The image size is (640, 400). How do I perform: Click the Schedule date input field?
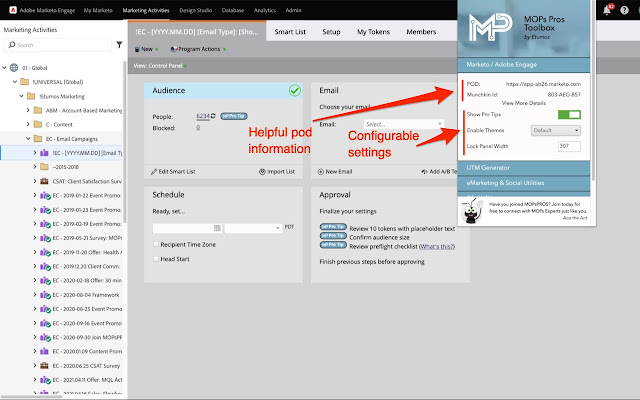187,228
